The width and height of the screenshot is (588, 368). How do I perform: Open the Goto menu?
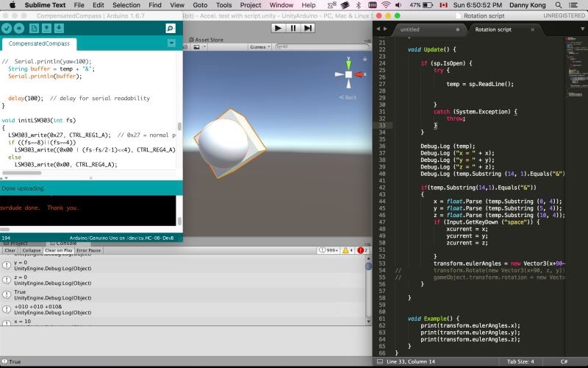click(200, 5)
